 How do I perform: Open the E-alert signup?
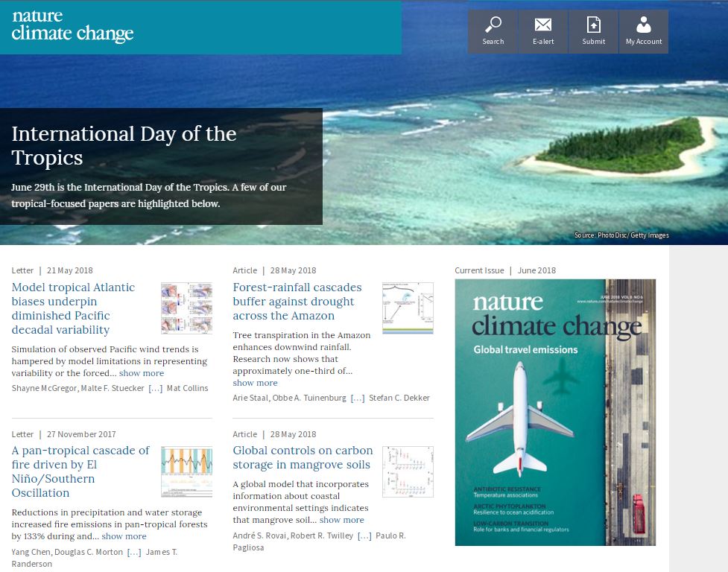(542, 31)
